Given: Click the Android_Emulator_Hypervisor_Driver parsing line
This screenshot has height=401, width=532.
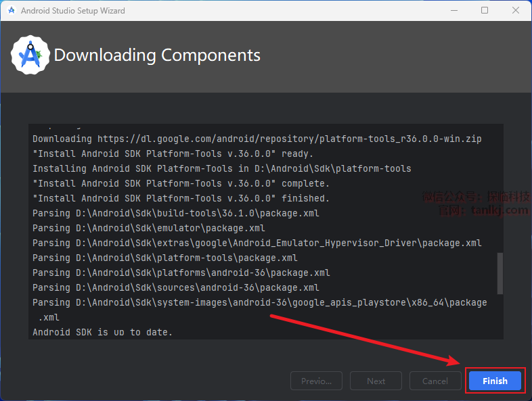Looking at the screenshot, I should coord(257,243).
